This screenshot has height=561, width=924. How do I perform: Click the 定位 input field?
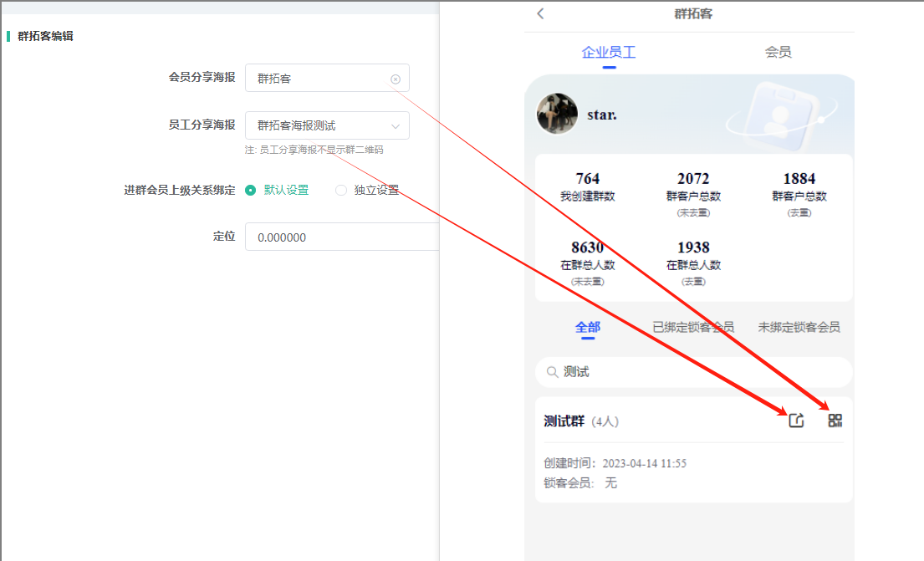(341, 237)
